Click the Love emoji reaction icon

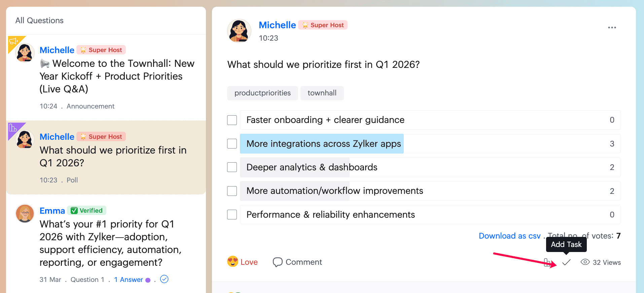click(232, 261)
